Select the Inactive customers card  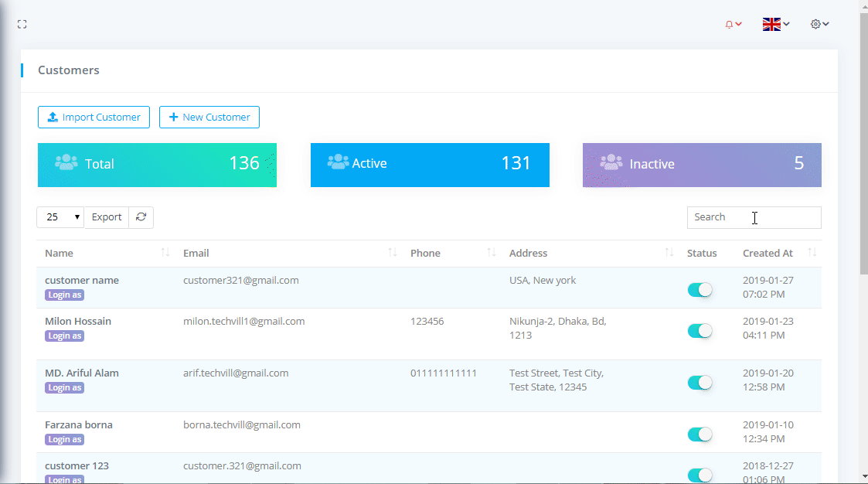[702, 165]
